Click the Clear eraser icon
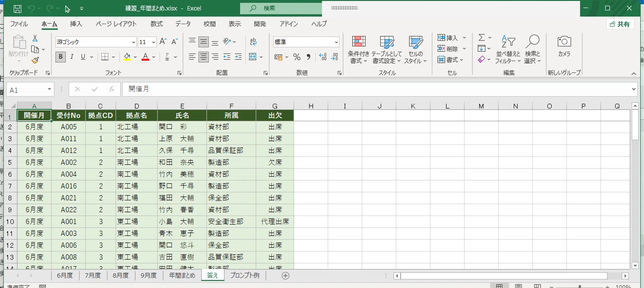Viewport: 644px width, 288px height. [x=482, y=59]
